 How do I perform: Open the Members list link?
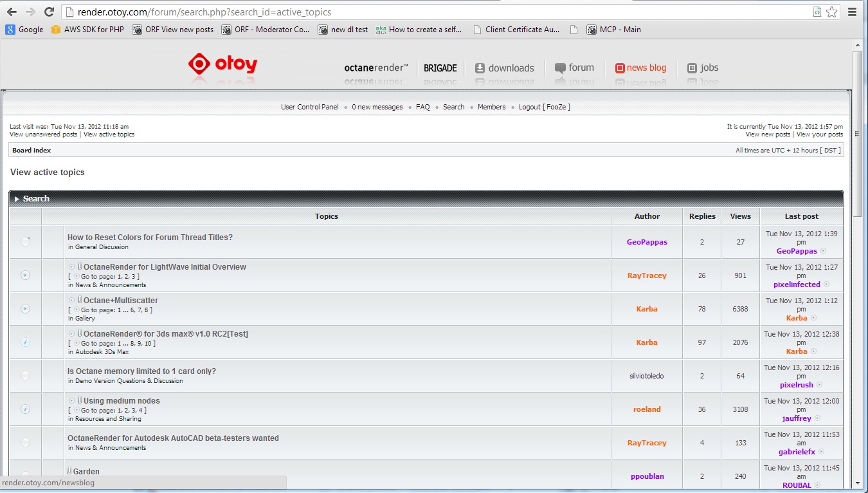pos(492,107)
